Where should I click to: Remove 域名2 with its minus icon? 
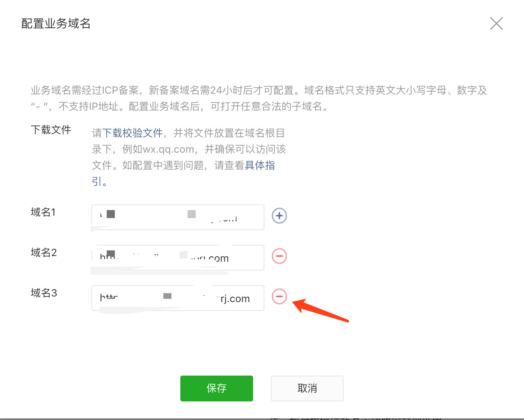279,256
